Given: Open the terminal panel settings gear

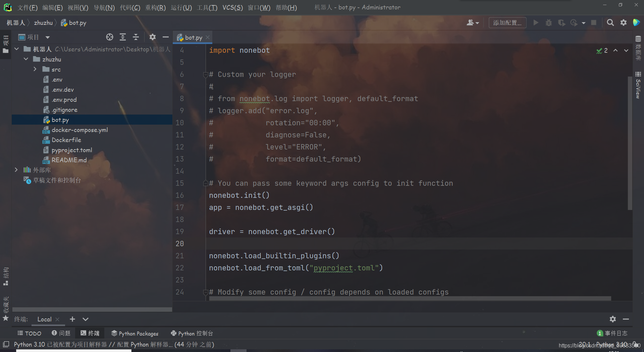Looking at the screenshot, I should click(x=613, y=319).
